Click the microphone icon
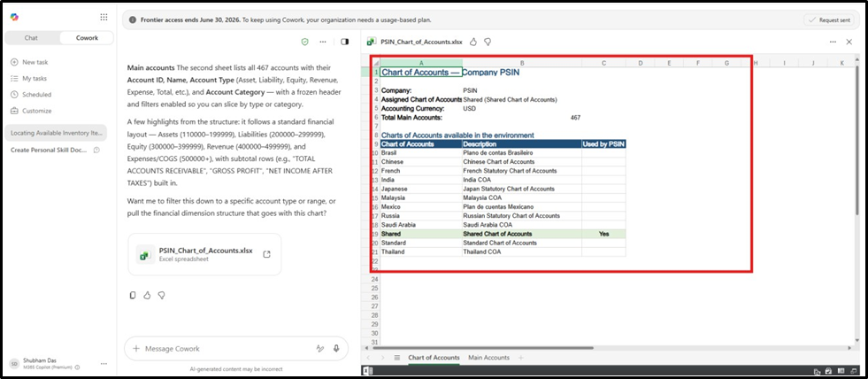Image resolution: width=868 pixels, height=379 pixels. click(336, 349)
